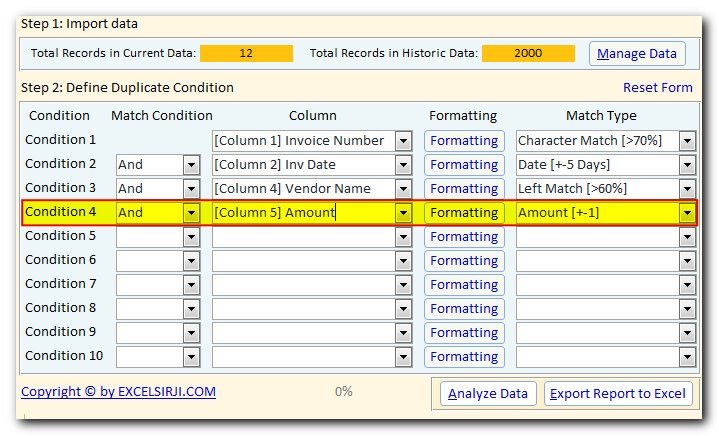Screen dimensions: 719x436
Task: Open Formatting for Condition 4
Action: [464, 213]
